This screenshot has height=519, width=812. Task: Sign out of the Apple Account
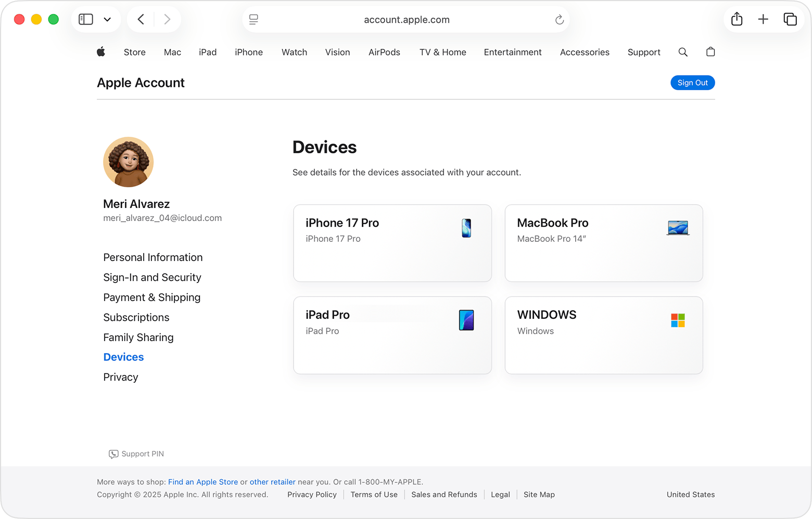point(692,82)
